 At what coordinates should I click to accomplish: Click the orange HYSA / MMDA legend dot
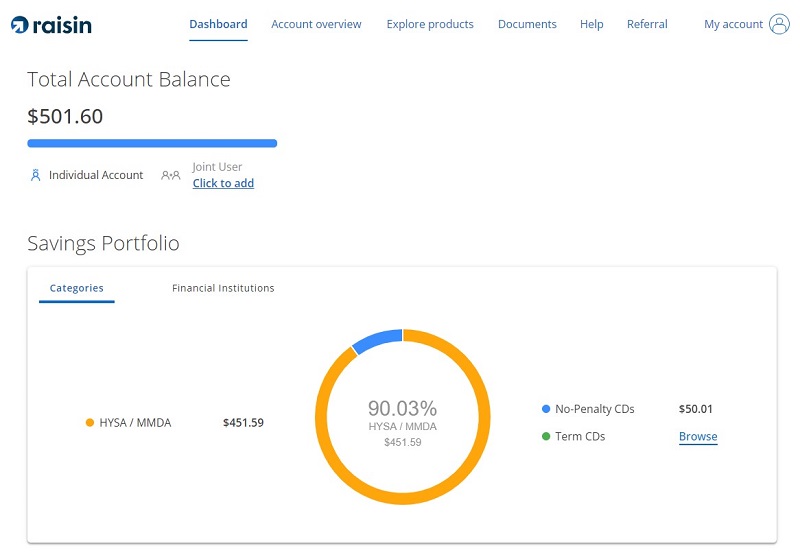90,423
